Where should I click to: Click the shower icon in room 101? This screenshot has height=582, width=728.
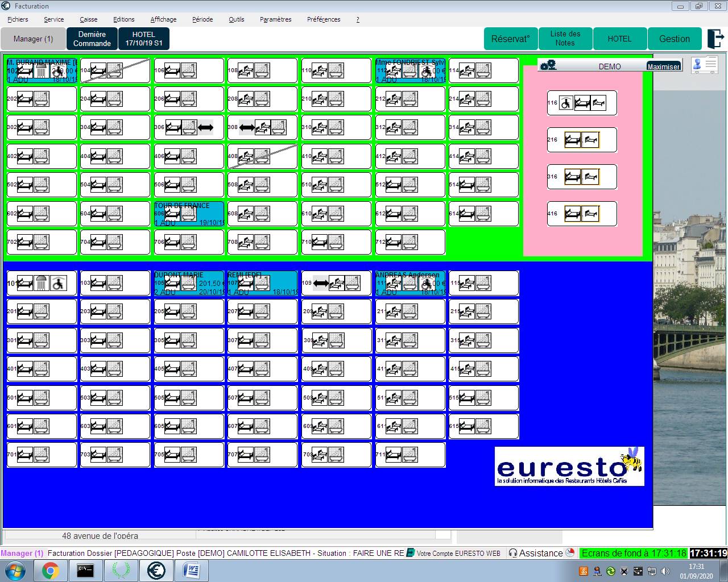tap(42, 283)
